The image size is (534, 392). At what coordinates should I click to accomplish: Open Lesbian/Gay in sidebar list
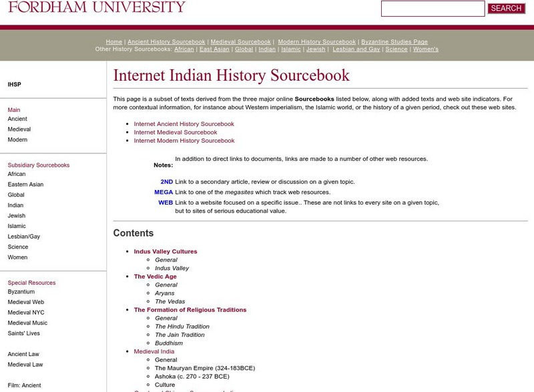click(x=24, y=237)
